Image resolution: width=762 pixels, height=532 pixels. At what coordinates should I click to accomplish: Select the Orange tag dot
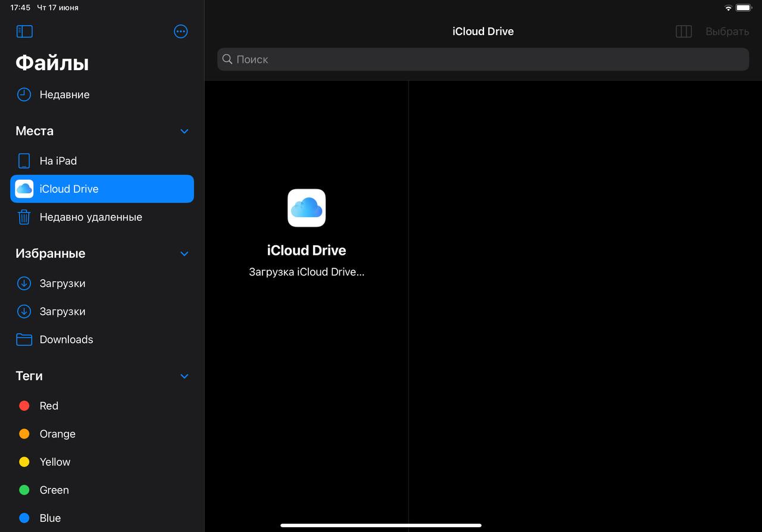(x=24, y=434)
